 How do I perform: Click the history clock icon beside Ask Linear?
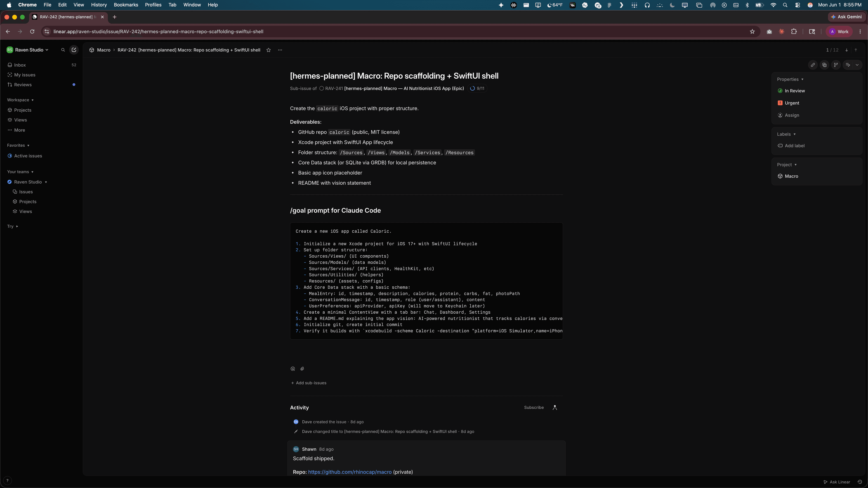[860, 482]
